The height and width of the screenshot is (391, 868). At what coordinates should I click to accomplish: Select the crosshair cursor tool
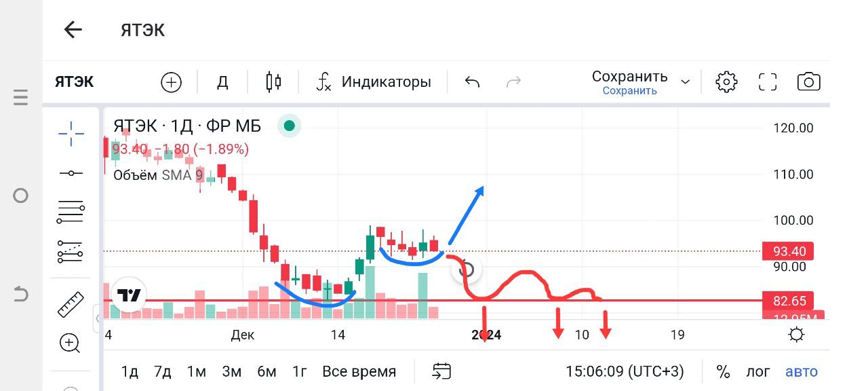click(x=71, y=134)
